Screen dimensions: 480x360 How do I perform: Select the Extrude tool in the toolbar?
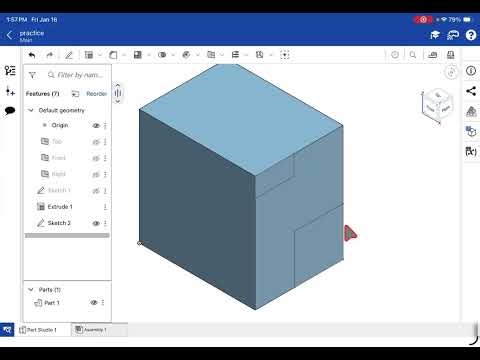click(89, 55)
